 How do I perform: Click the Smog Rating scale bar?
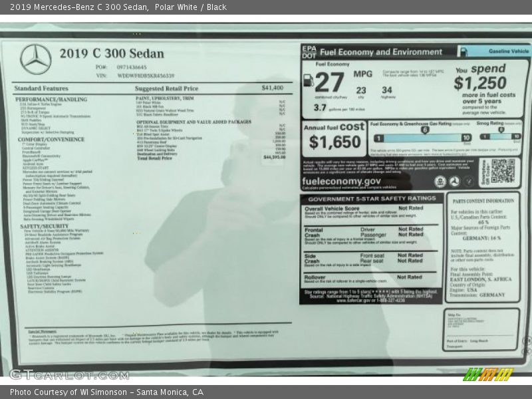point(500,136)
